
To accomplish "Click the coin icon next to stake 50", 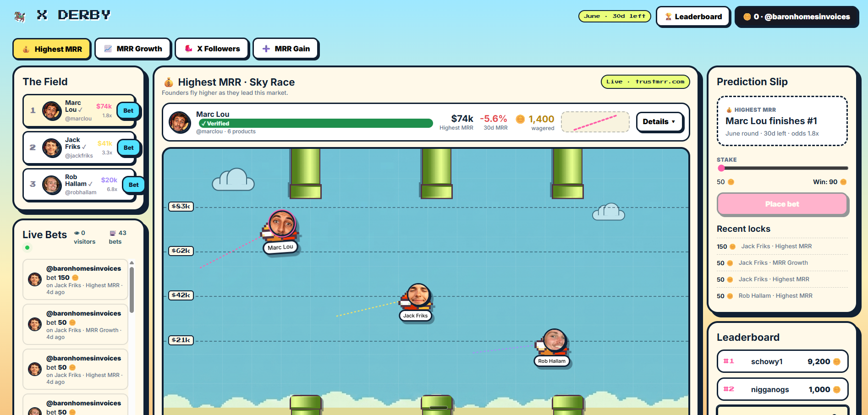I will (731, 182).
